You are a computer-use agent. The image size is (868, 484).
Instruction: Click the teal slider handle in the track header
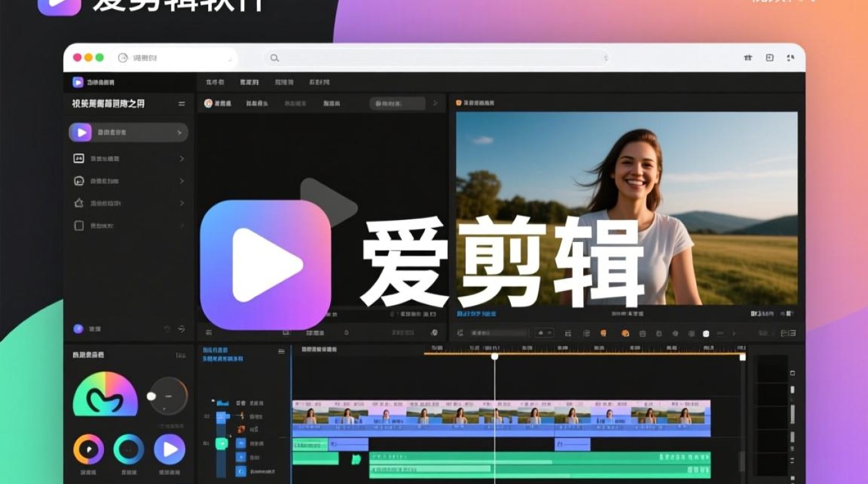pos(222,443)
